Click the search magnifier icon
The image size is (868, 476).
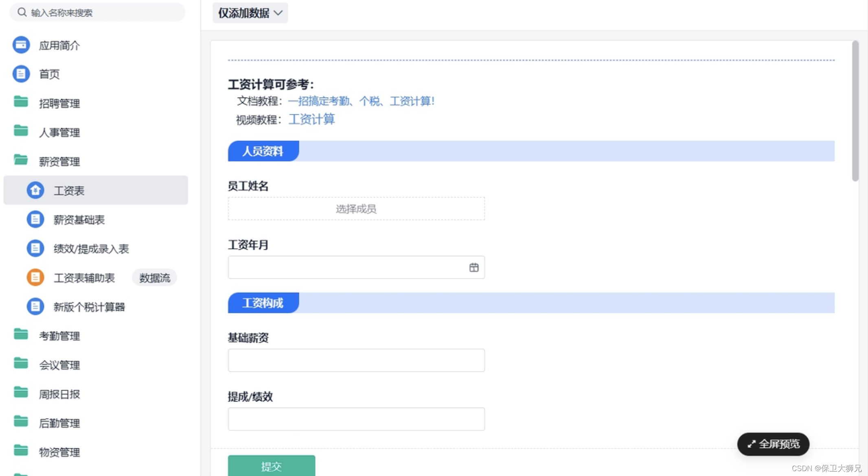(x=22, y=13)
